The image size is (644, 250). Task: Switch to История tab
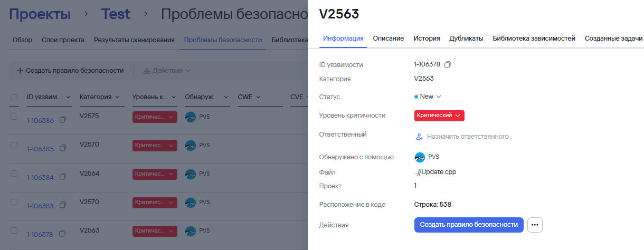[427, 39]
